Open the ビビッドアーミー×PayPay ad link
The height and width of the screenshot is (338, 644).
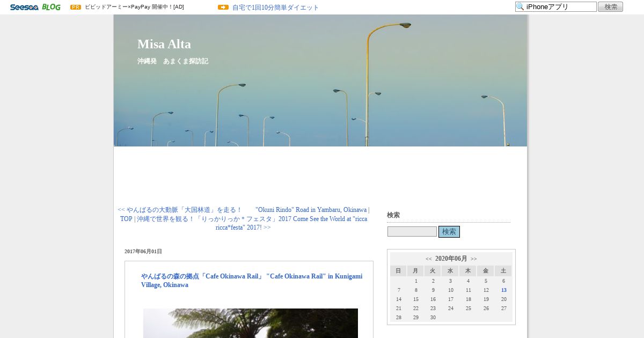pyautogui.click(x=134, y=7)
